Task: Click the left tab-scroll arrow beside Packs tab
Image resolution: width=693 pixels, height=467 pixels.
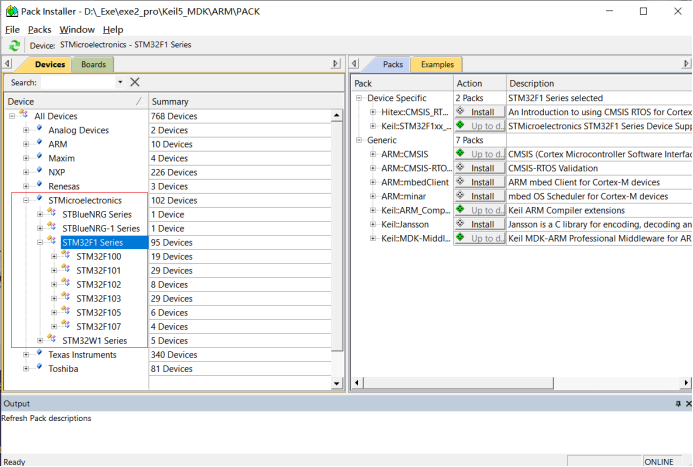Action: click(354, 64)
